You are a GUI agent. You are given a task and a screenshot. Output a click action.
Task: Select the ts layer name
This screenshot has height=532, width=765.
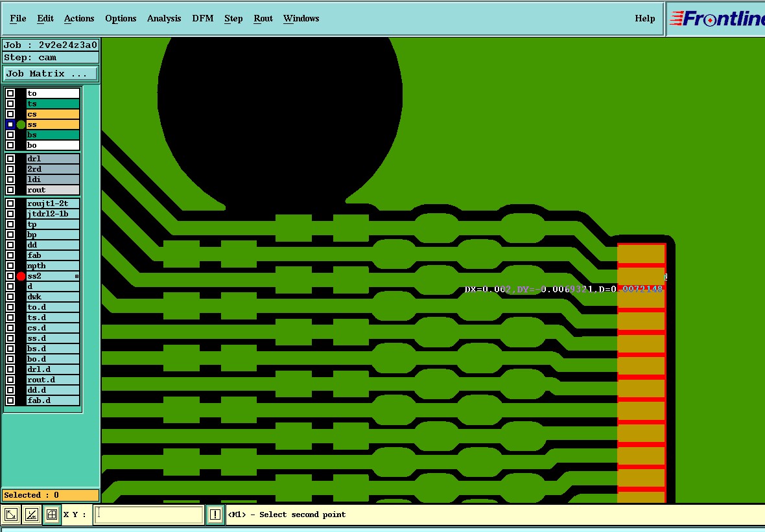click(53, 104)
